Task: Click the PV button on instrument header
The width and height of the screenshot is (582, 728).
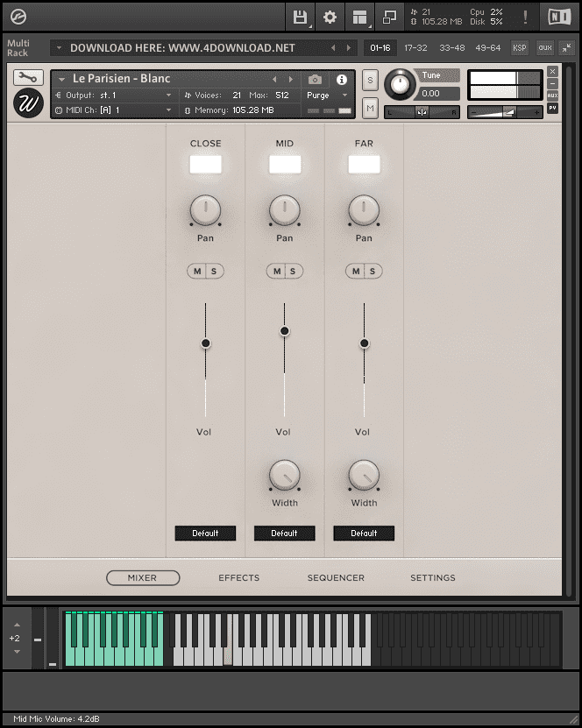Action: coord(552,108)
